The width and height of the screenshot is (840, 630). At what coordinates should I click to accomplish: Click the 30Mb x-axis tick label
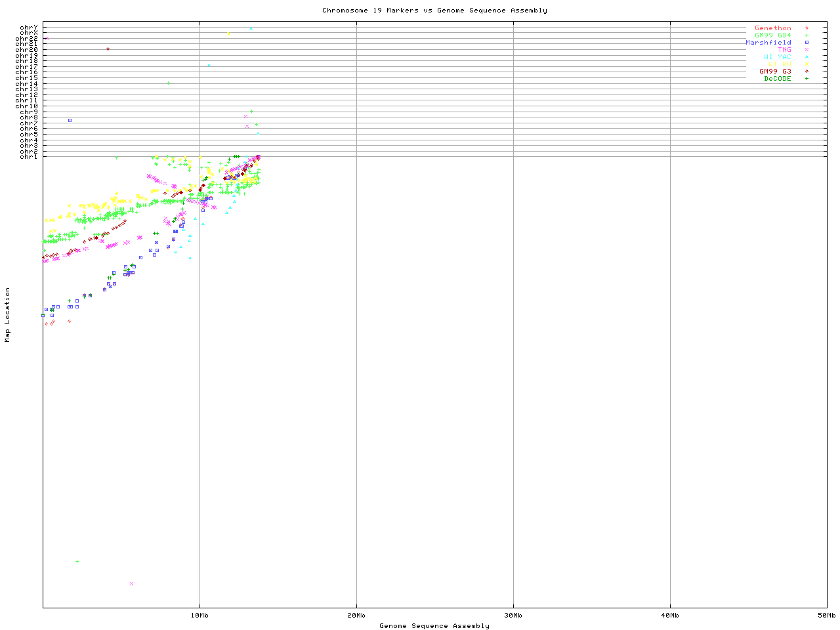[x=513, y=616]
